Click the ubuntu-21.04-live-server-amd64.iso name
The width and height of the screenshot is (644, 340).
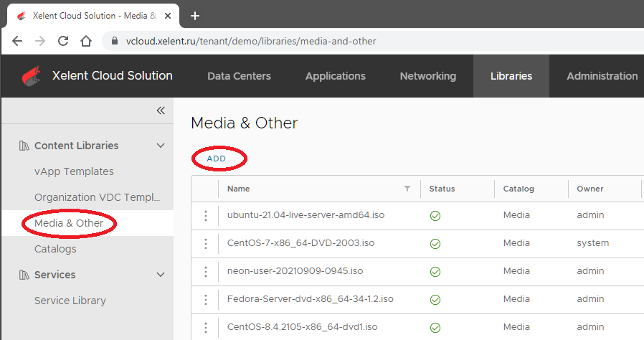click(306, 214)
